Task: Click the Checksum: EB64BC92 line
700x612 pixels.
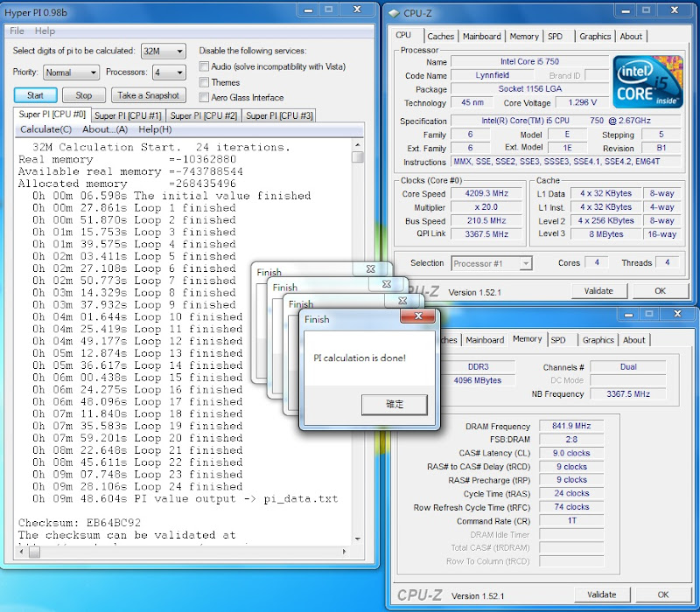Action: pos(80,522)
